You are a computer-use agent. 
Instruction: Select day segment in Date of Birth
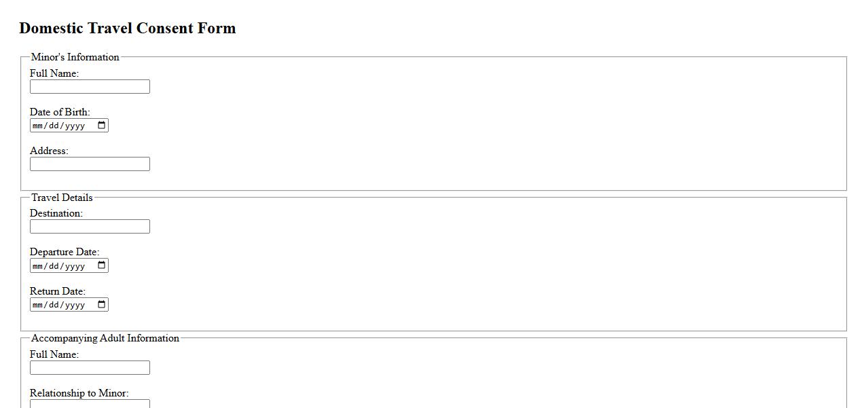tap(55, 126)
